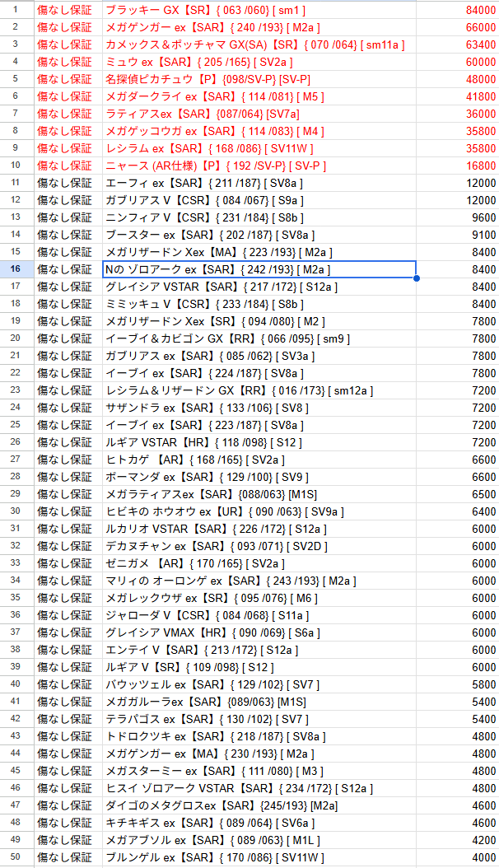The height and width of the screenshot is (868, 499).
Task: Click the ニンフィア V【CSR】 cell
Action: [x=259, y=217]
